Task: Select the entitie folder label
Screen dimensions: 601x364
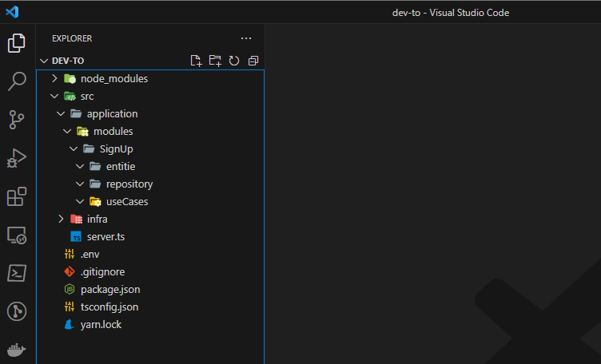Action: click(x=121, y=167)
